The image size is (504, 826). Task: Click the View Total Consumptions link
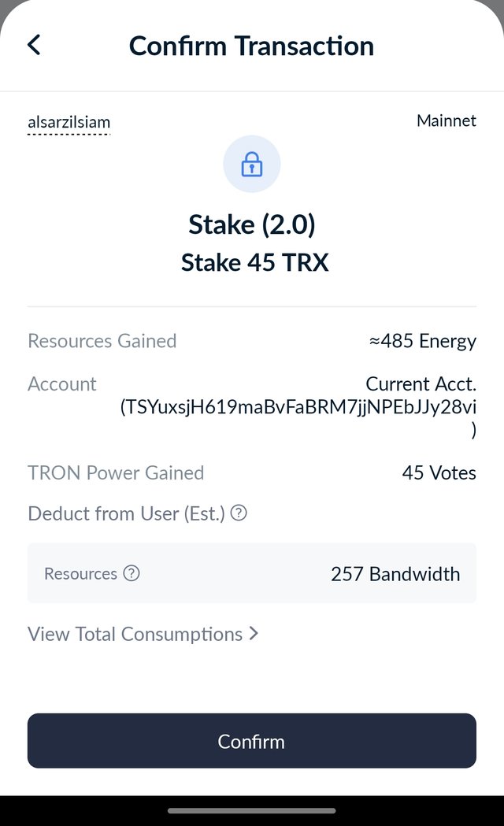tap(135, 634)
